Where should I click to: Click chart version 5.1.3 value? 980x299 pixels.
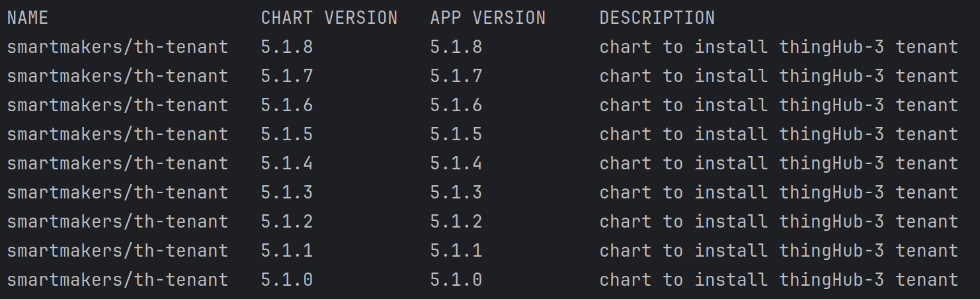coord(287,192)
